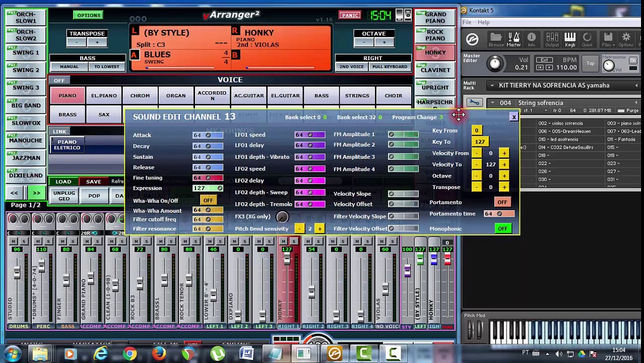Toggle the voice section OFF button

point(59,81)
